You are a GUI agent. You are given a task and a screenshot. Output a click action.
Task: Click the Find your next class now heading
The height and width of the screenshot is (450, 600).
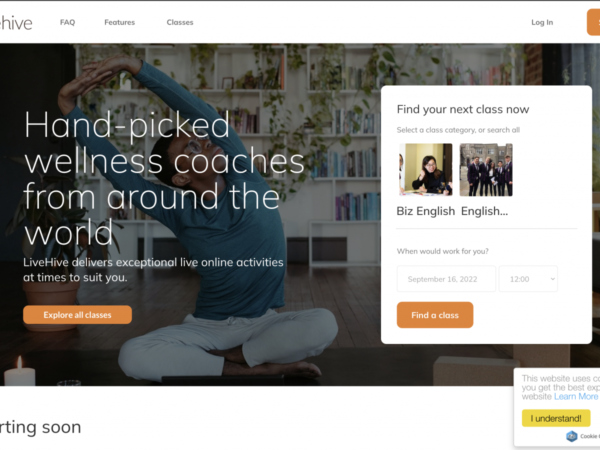point(463,109)
